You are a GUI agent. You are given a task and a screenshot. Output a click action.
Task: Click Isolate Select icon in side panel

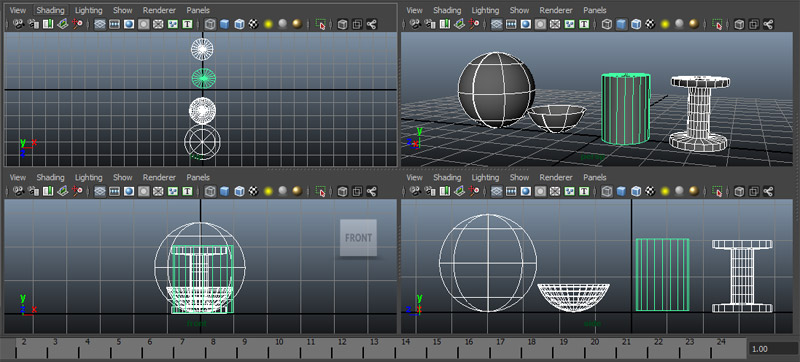[717, 191]
